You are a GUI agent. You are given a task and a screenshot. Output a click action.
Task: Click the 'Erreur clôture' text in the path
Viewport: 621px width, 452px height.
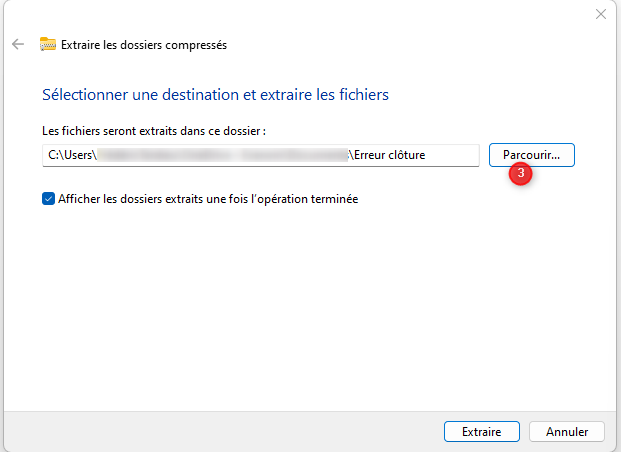tap(388, 155)
